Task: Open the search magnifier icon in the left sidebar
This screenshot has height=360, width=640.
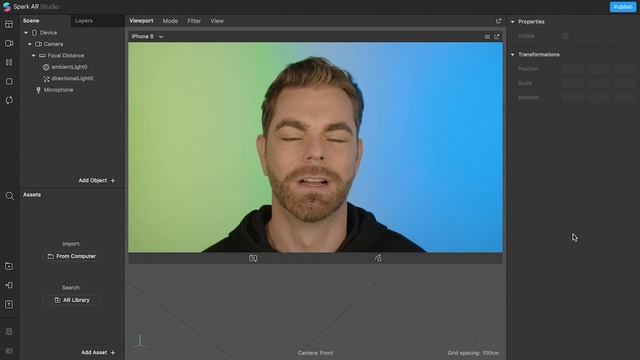Action: [9, 196]
